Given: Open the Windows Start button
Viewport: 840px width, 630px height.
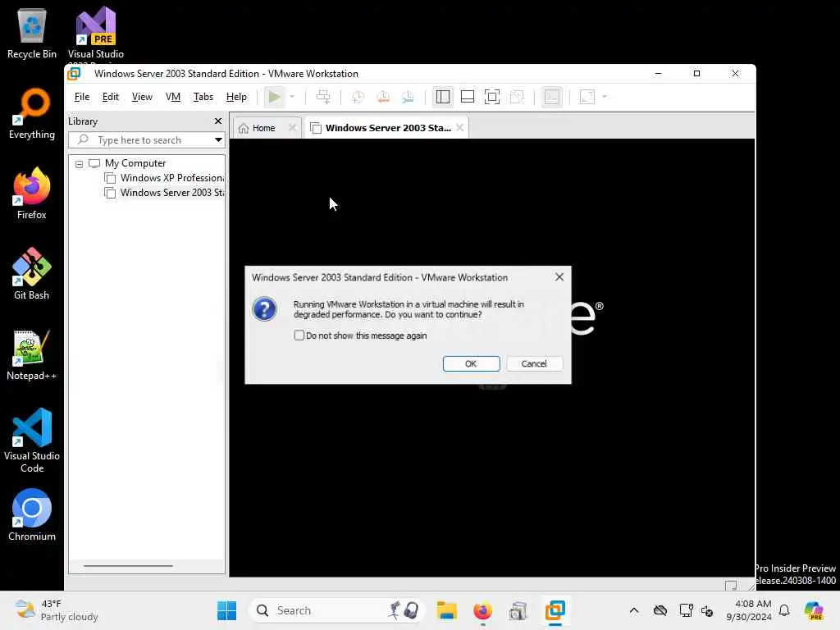Looking at the screenshot, I should (x=226, y=610).
